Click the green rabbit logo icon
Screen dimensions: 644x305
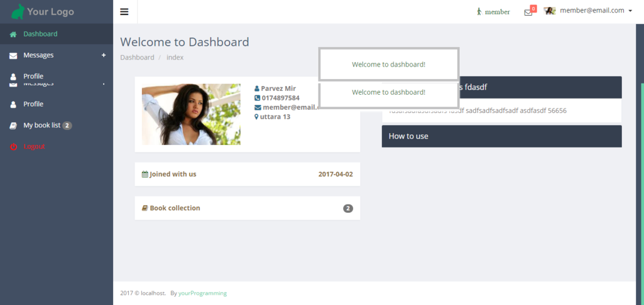point(18,11)
